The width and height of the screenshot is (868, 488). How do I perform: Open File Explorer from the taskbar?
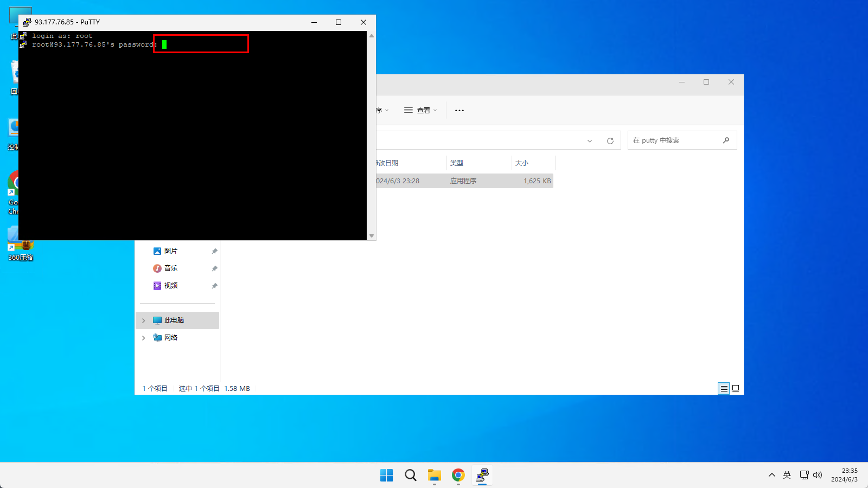point(435,476)
